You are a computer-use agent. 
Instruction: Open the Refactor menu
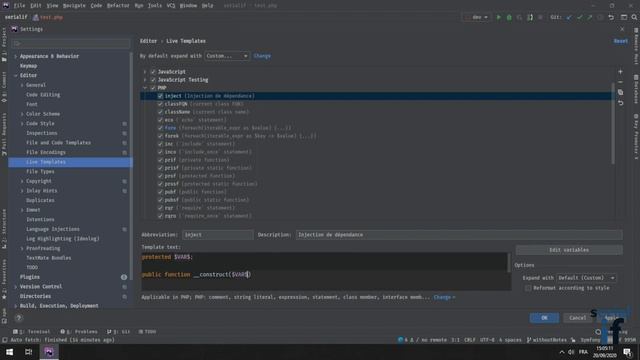tap(118, 6)
